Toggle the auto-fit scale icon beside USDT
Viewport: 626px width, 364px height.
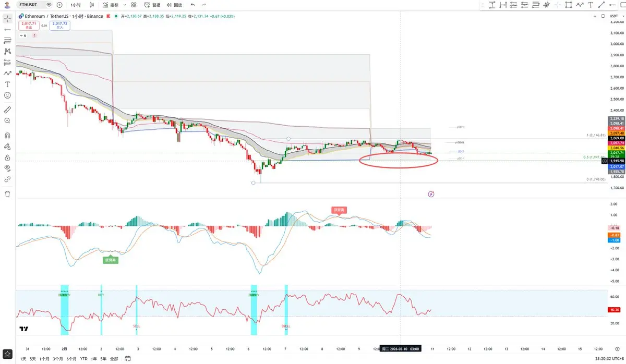[x=603, y=16]
